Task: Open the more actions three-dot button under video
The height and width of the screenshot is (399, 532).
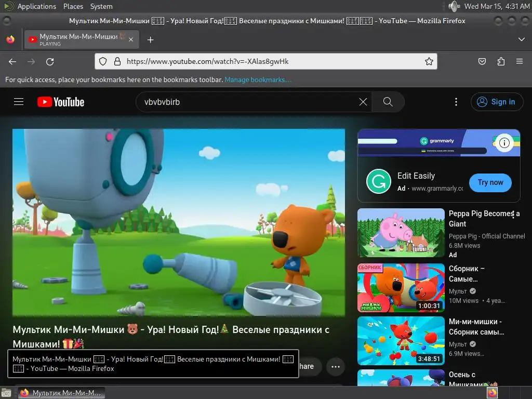Action: tap(336, 366)
